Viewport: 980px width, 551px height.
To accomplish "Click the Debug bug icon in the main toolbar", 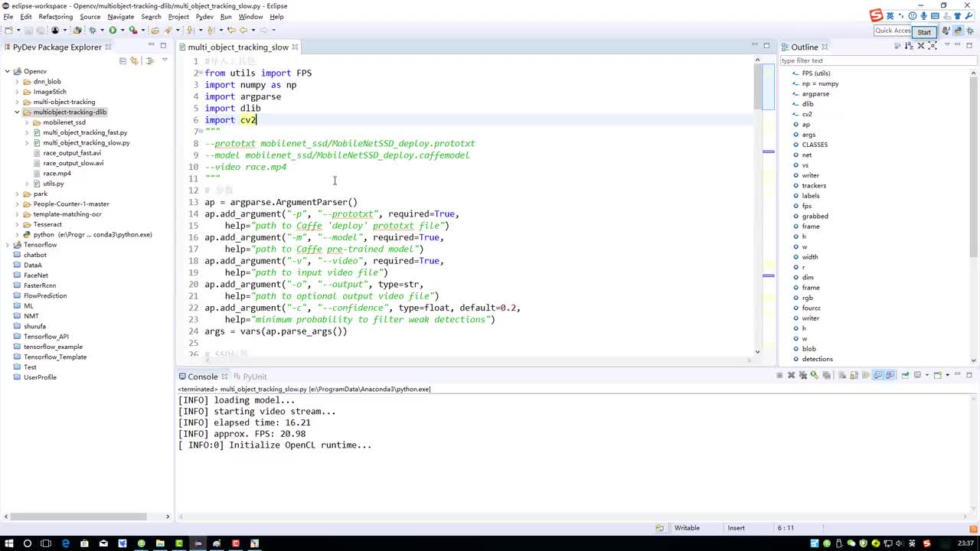I will tap(93, 31).
